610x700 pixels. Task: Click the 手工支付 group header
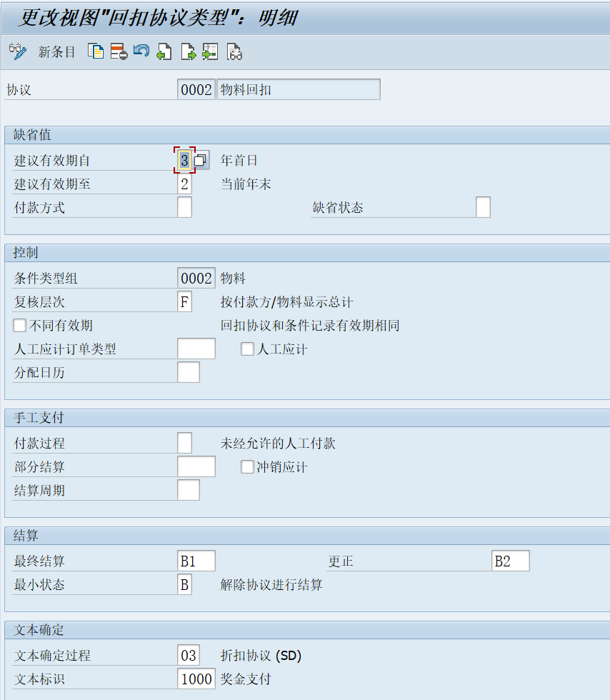[39, 418]
